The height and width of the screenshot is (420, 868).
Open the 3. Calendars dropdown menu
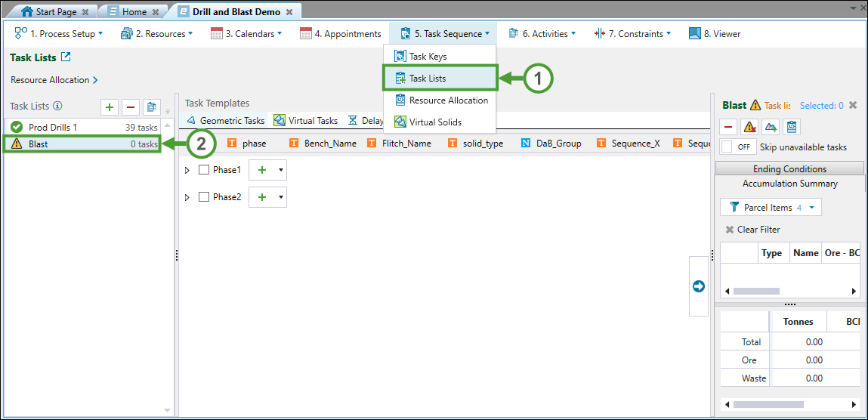[280, 34]
